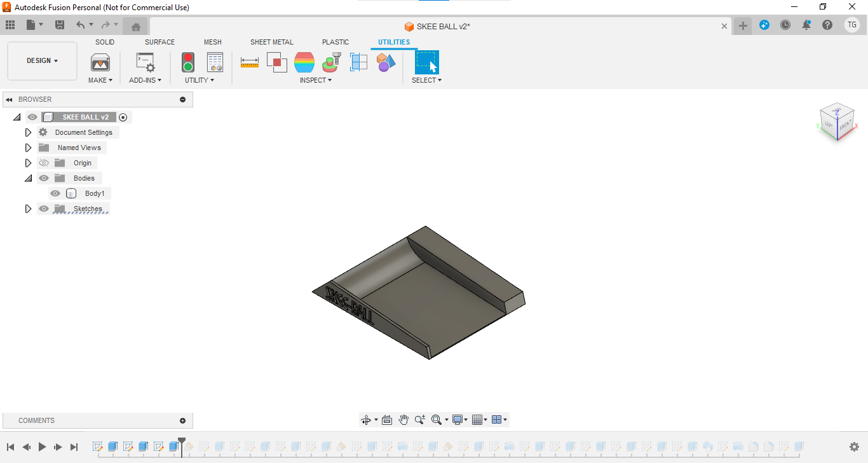Open the data panel grid icon
The height and width of the screenshot is (463, 868).
tap(10, 25)
